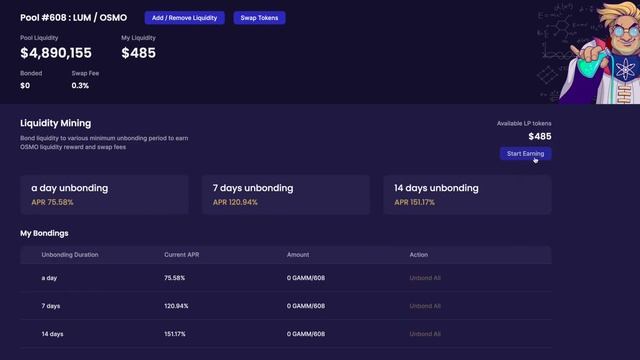The width and height of the screenshot is (640, 360).
Task: Click the Action column header
Action: tap(419, 255)
